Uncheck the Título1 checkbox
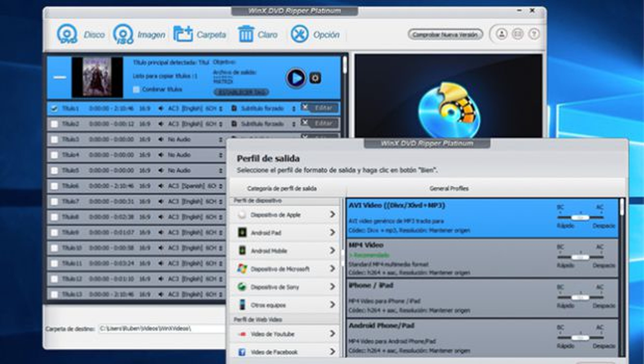 click(x=54, y=108)
